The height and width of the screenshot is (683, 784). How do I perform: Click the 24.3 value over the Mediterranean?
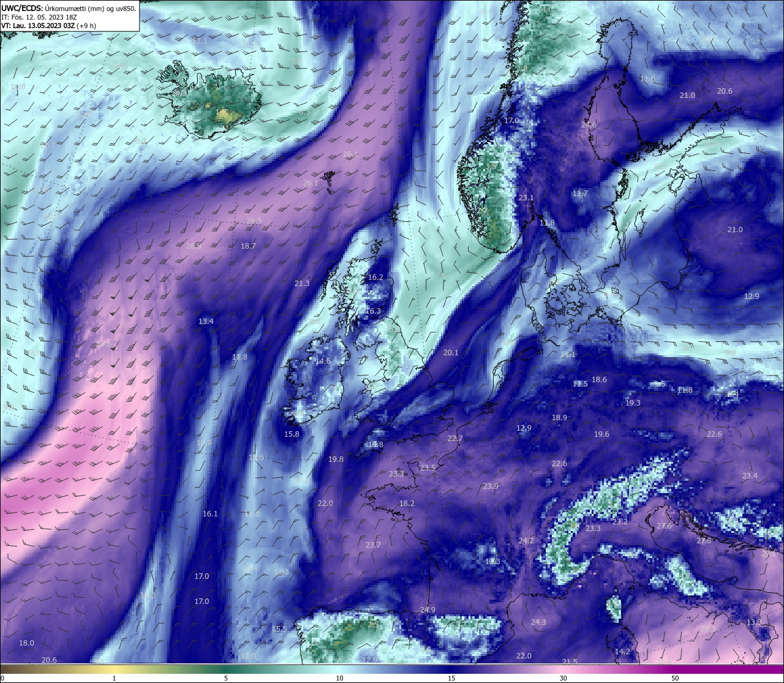coord(538,622)
